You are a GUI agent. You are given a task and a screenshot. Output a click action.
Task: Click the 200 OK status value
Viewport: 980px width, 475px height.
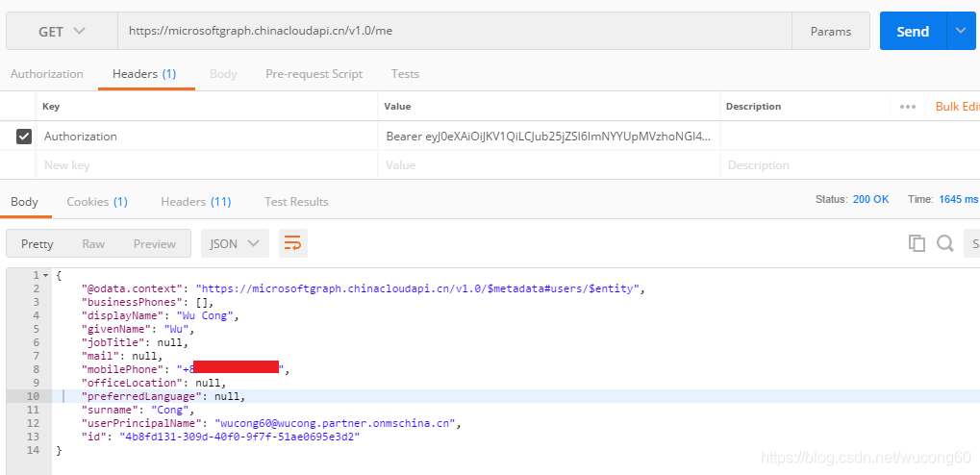pyautogui.click(x=870, y=199)
